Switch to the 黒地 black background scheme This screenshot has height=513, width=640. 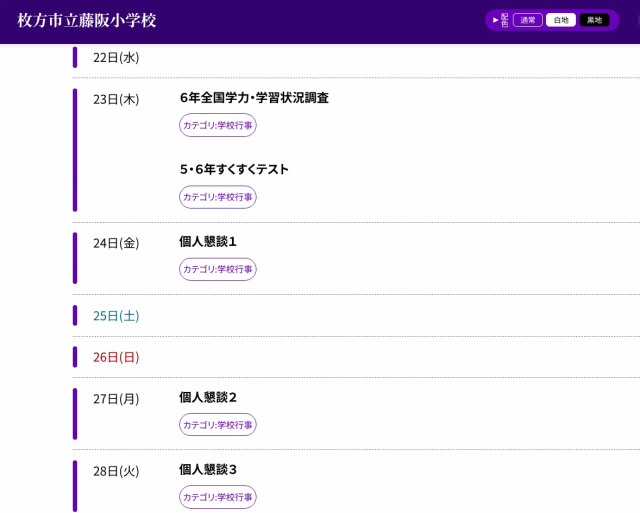594,20
